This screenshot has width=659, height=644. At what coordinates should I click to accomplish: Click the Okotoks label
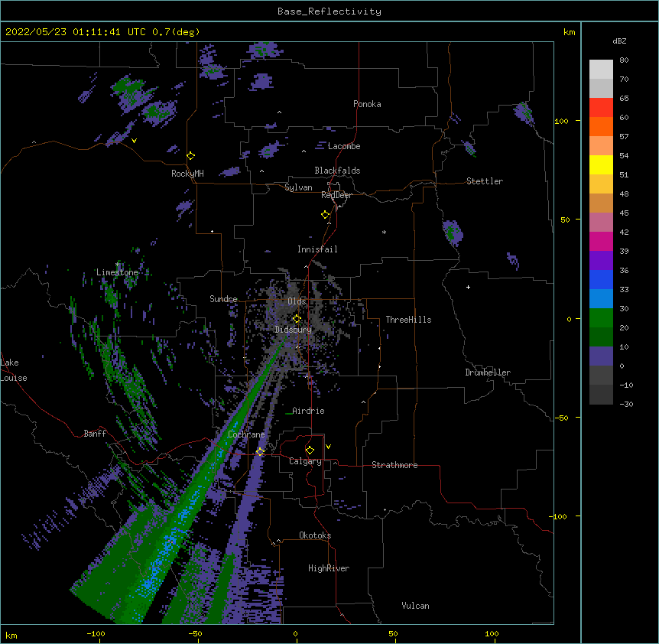315,535
